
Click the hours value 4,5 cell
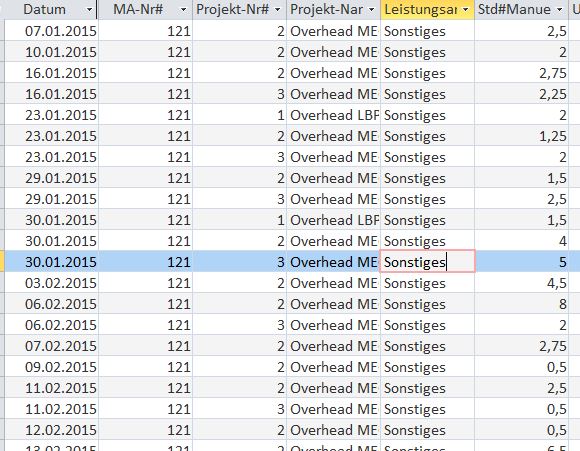click(x=522, y=283)
